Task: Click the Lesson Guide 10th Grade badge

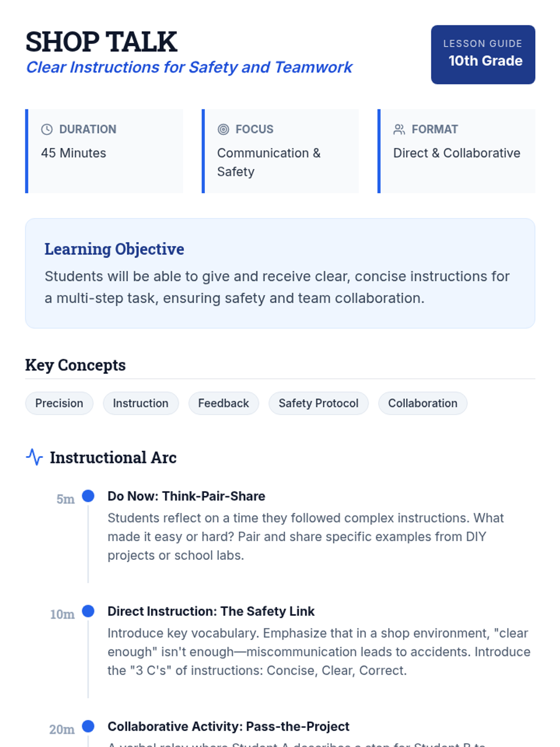Action: point(483,55)
